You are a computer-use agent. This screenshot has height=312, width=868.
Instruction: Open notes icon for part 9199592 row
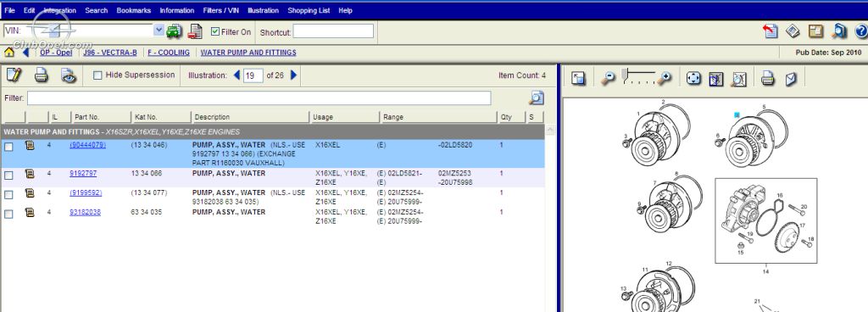click(30, 193)
